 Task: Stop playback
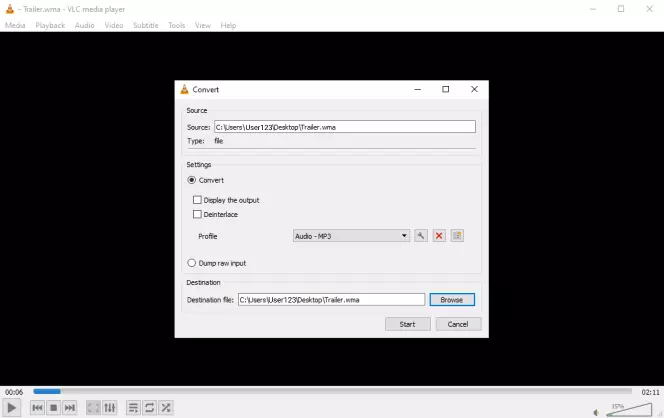point(53,408)
